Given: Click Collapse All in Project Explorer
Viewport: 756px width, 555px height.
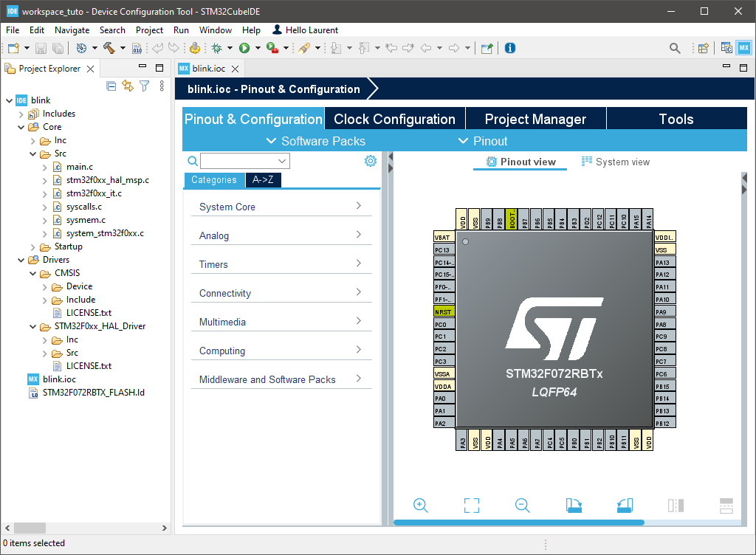Looking at the screenshot, I should click(x=111, y=86).
